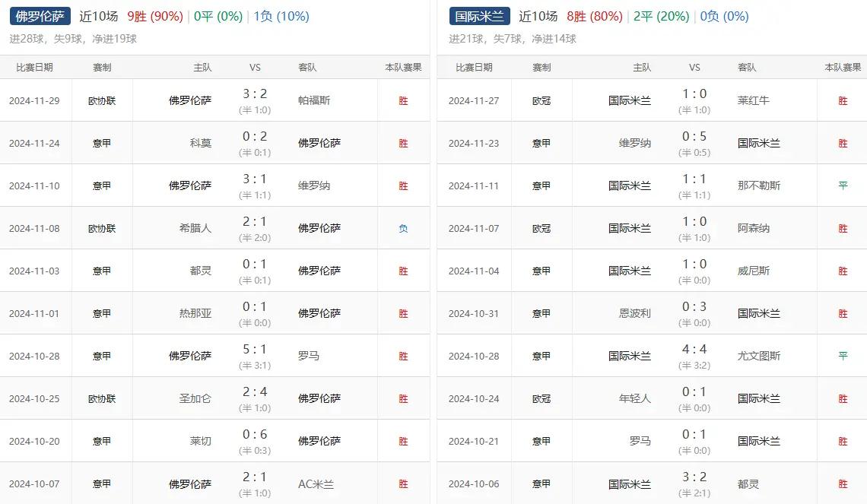Open the team 恩波利
The width and height of the screenshot is (867, 504).
coord(635,313)
